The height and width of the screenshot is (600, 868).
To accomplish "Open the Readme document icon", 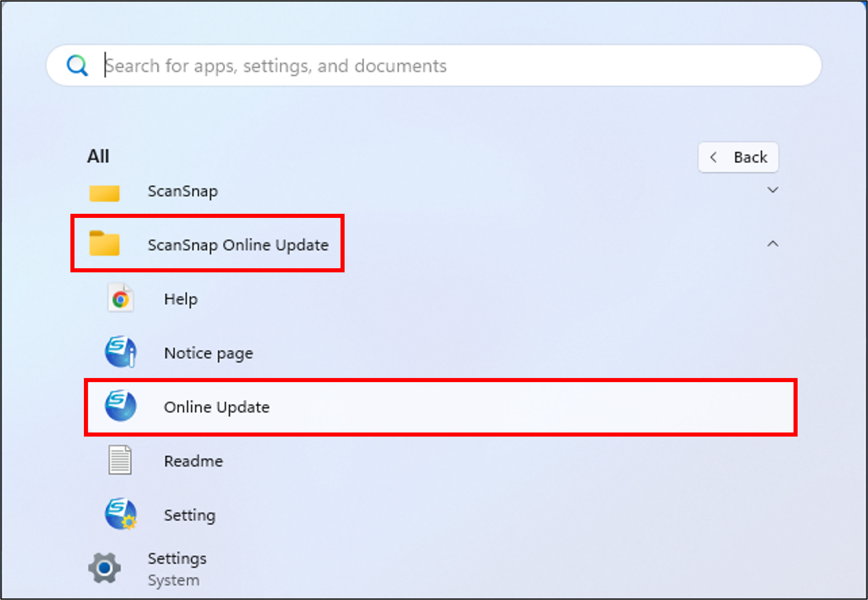I will [x=120, y=460].
